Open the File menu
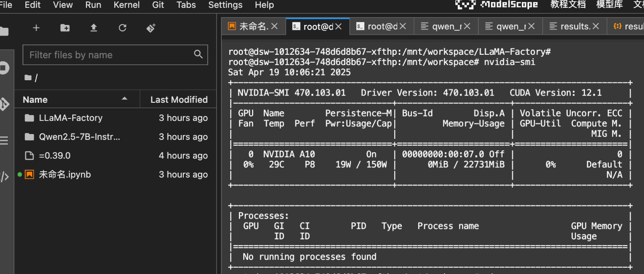 (x=6, y=5)
